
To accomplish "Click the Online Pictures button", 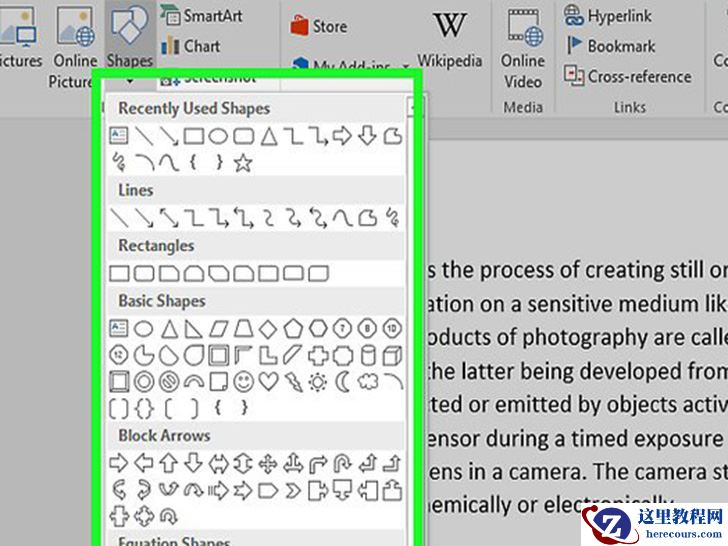I will [74, 46].
